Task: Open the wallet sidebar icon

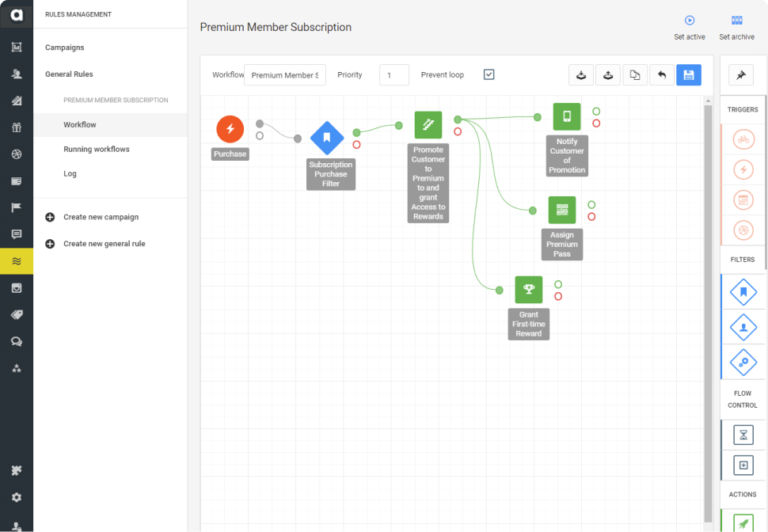Action: [x=17, y=181]
